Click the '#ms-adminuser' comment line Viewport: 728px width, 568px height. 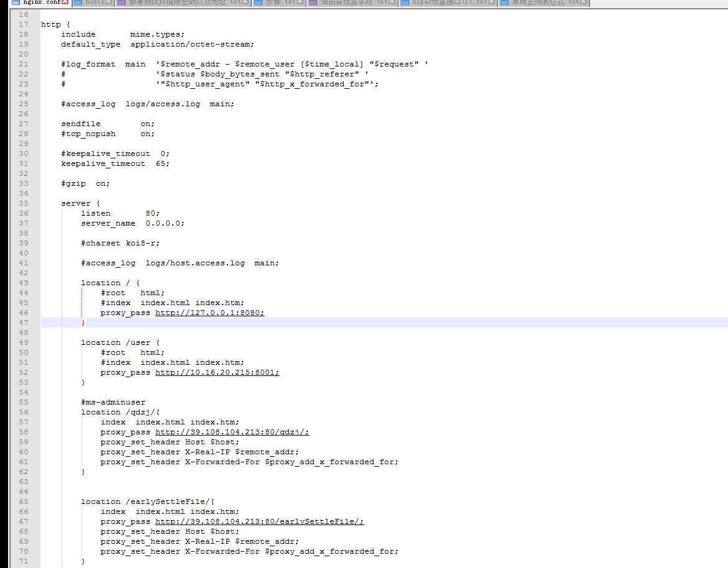point(113,402)
